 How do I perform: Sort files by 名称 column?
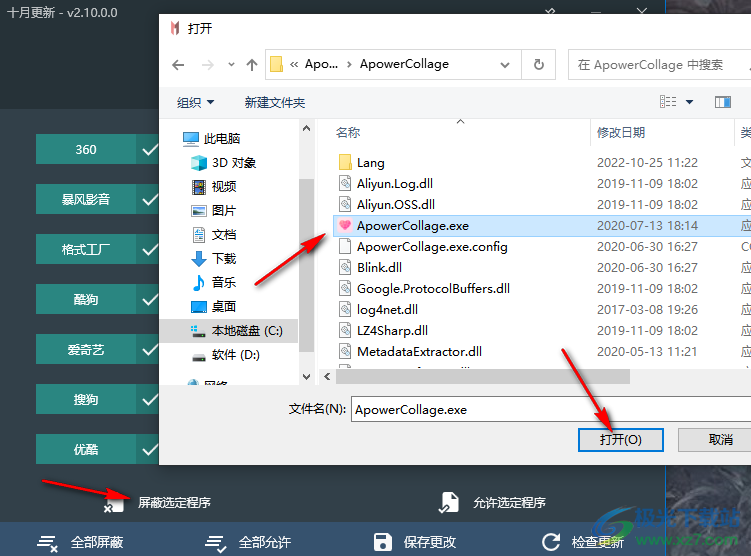pos(348,132)
